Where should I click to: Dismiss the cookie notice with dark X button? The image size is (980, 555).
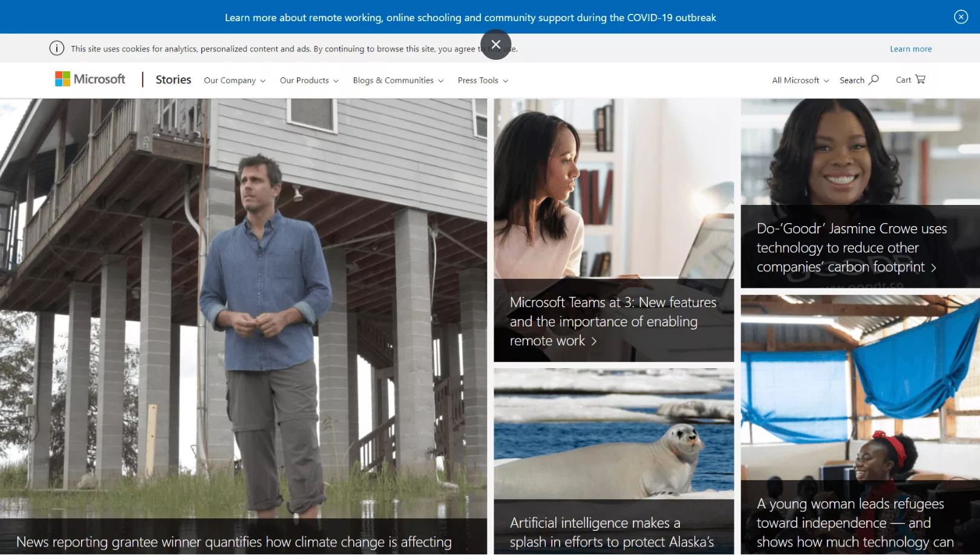point(495,44)
